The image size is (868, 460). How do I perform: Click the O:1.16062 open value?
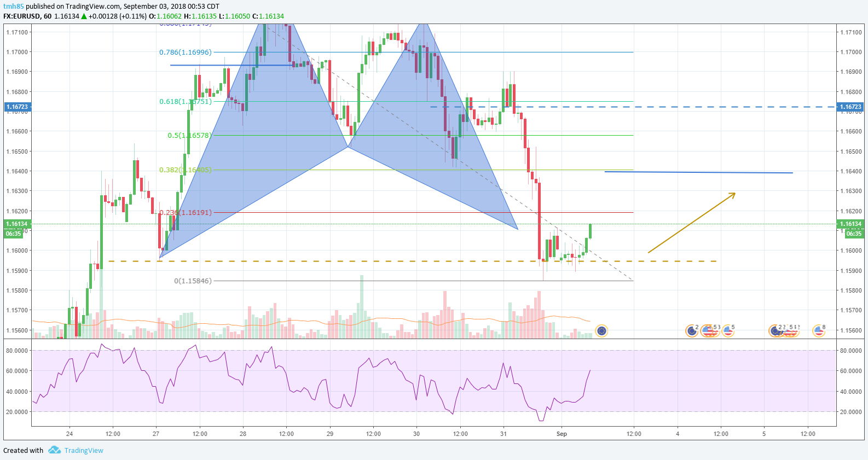click(x=166, y=16)
